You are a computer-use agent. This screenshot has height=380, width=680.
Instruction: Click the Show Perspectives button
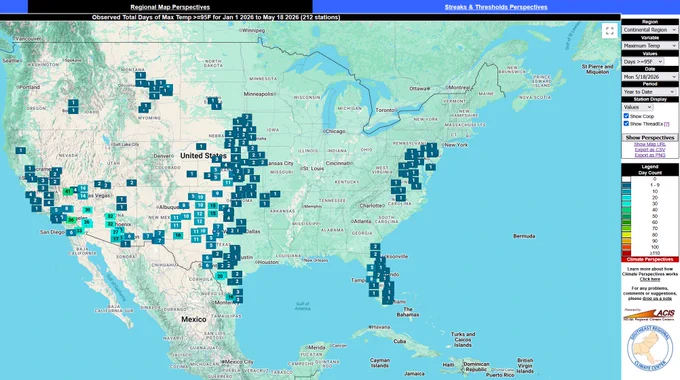650,138
